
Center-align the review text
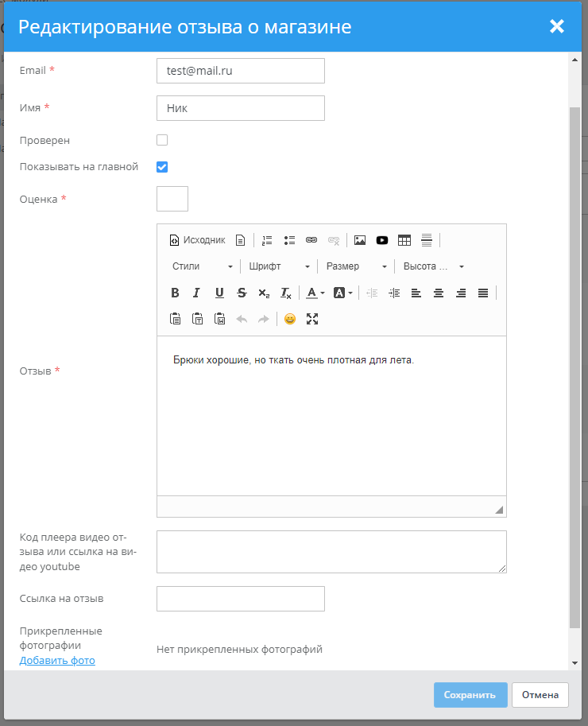coord(438,293)
